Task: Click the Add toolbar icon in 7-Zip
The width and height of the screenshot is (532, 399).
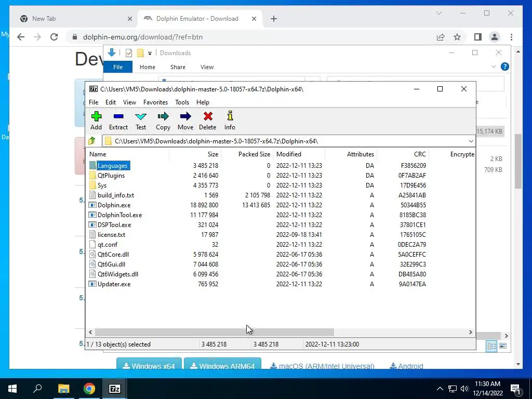Action: point(96,116)
